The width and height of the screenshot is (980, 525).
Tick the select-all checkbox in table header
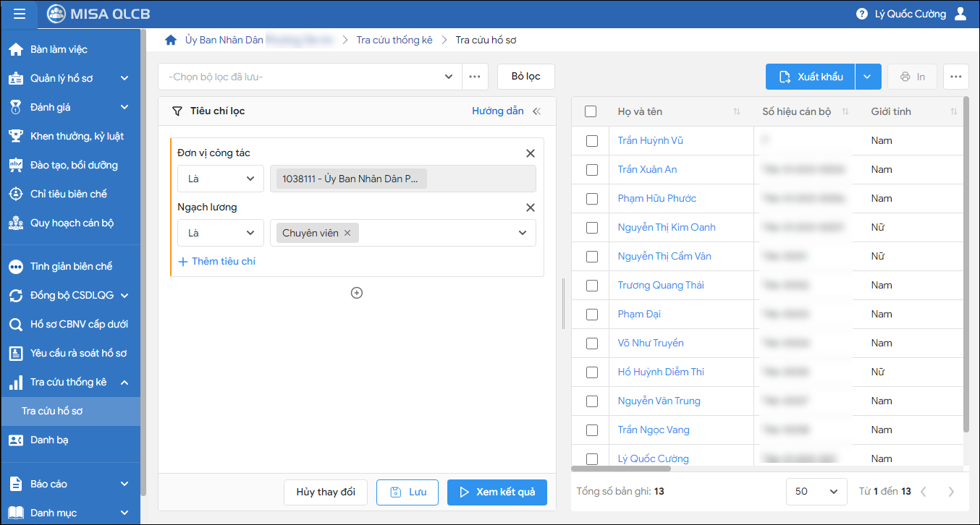point(591,111)
